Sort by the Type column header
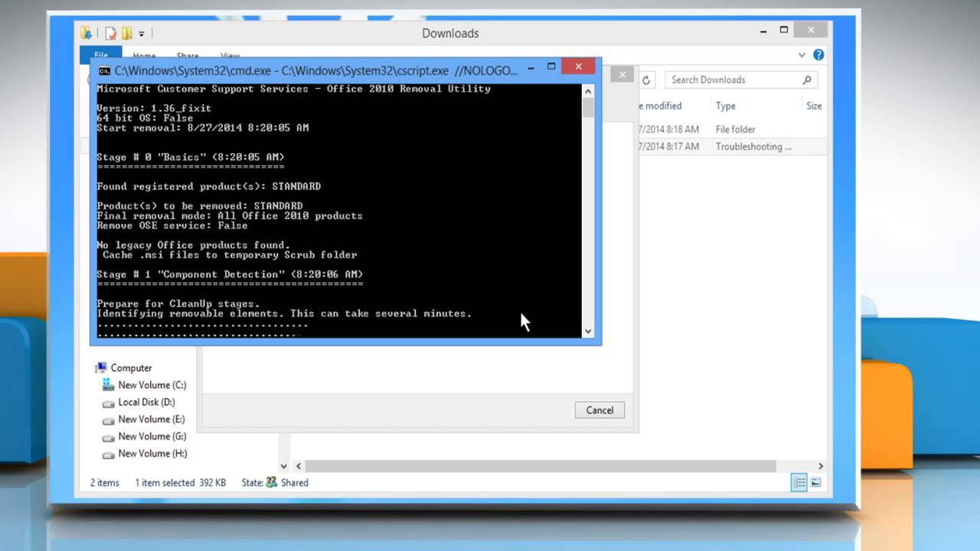The width and height of the screenshot is (980, 551). coord(725,106)
